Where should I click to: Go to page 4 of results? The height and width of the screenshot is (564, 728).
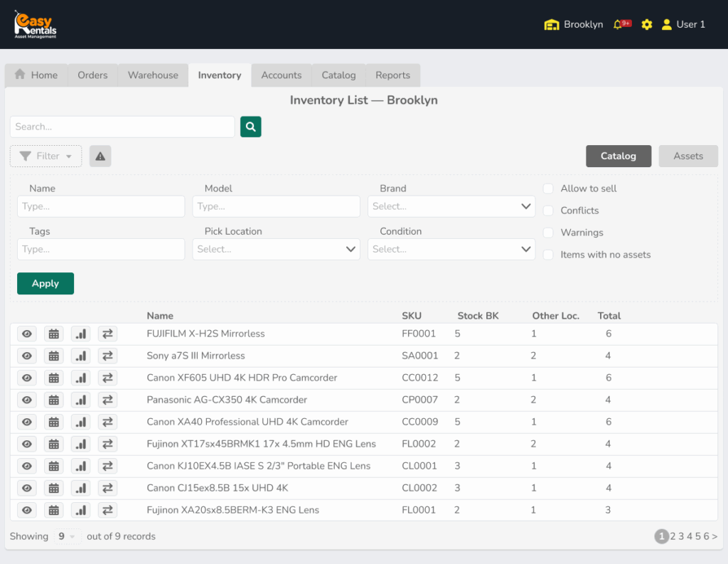pyautogui.click(x=690, y=536)
